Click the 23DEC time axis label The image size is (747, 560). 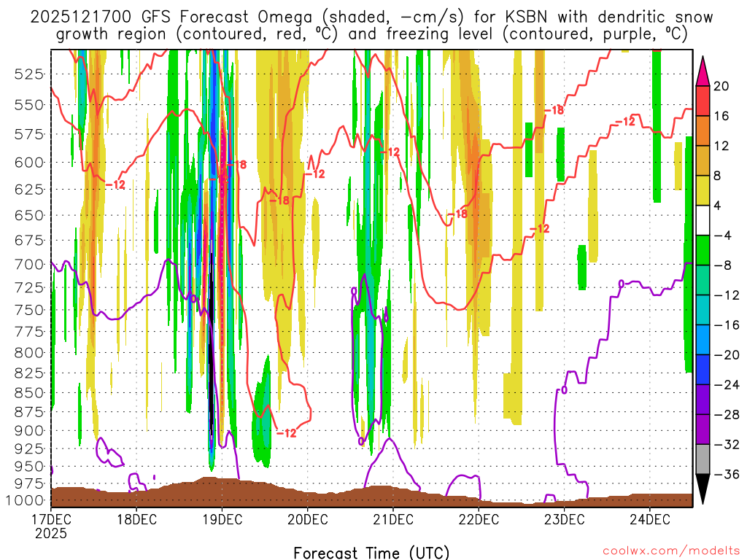pos(564,519)
